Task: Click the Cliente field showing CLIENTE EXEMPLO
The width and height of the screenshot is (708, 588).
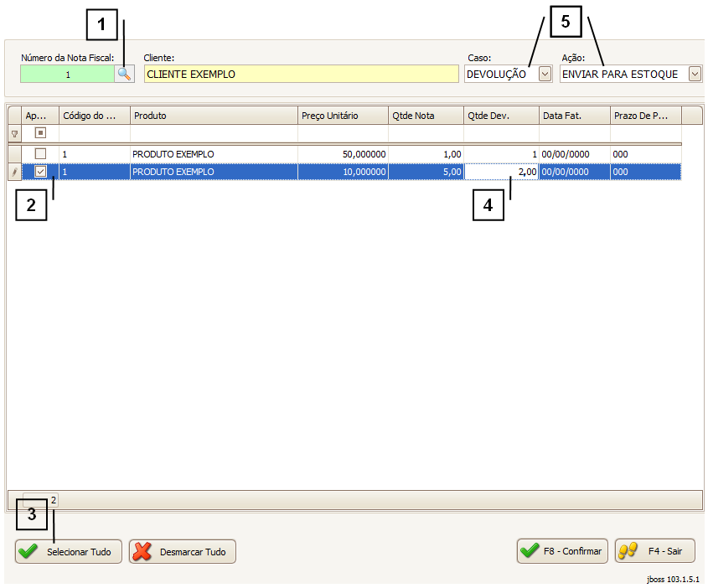Action: pos(302,74)
